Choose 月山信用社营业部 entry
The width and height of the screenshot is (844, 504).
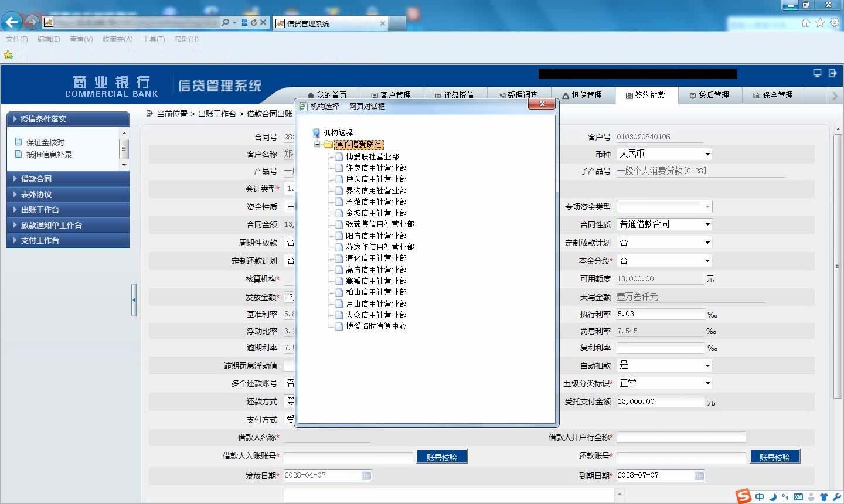pyautogui.click(x=376, y=304)
